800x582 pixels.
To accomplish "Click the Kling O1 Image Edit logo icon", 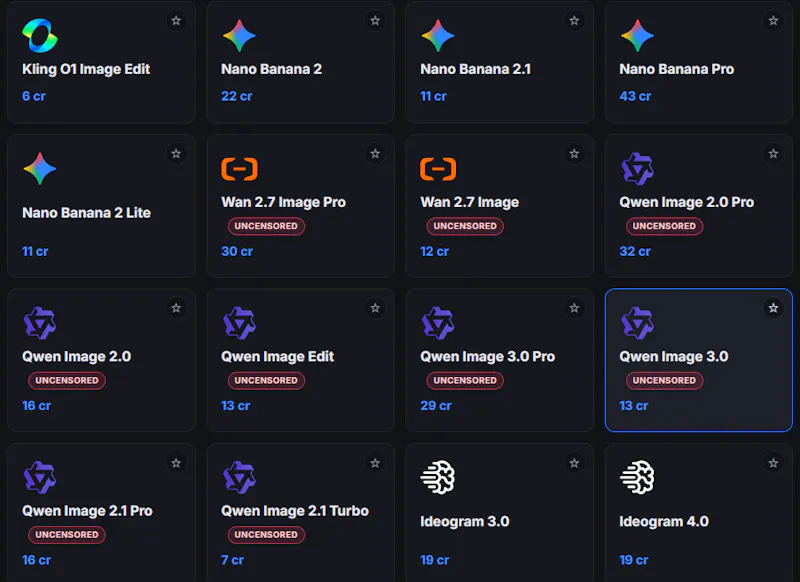I will pos(40,36).
